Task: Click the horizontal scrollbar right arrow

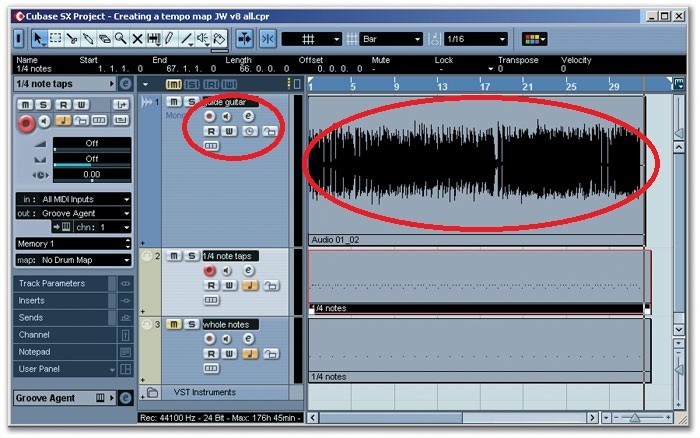Action: pyautogui.click(x=592, y=418)
